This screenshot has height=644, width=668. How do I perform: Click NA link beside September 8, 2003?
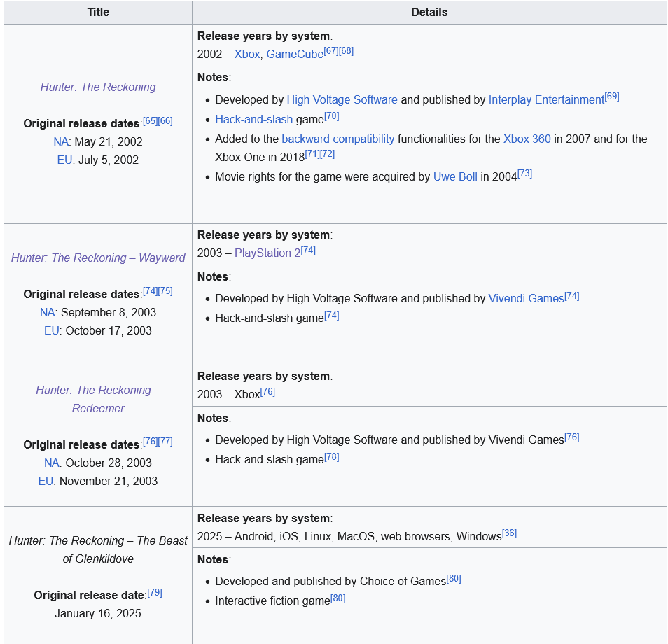tap(48, 312)
